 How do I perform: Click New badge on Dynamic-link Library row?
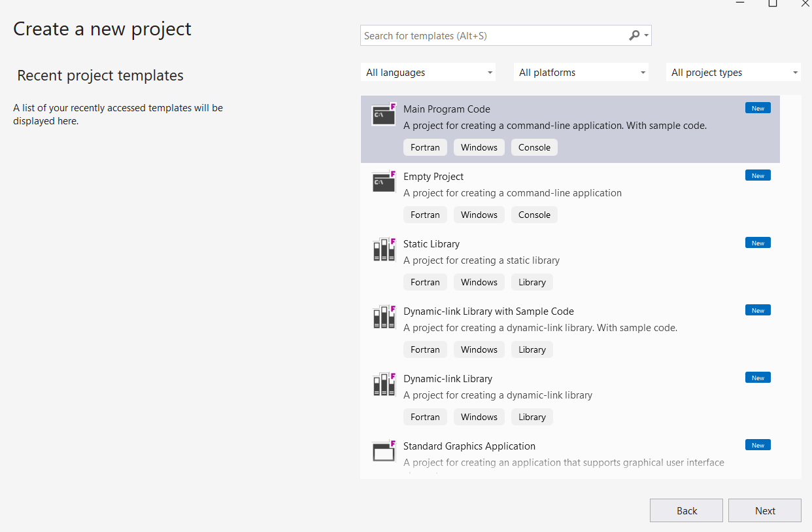758,378
